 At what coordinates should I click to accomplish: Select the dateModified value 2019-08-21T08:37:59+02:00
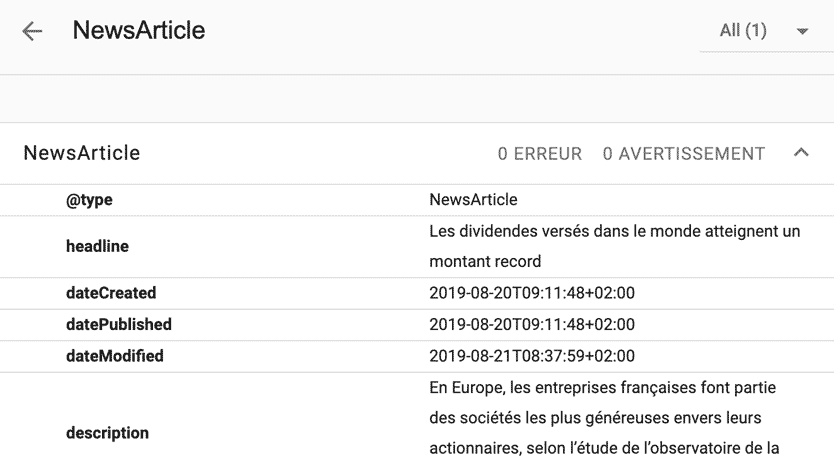coord(532,356)
